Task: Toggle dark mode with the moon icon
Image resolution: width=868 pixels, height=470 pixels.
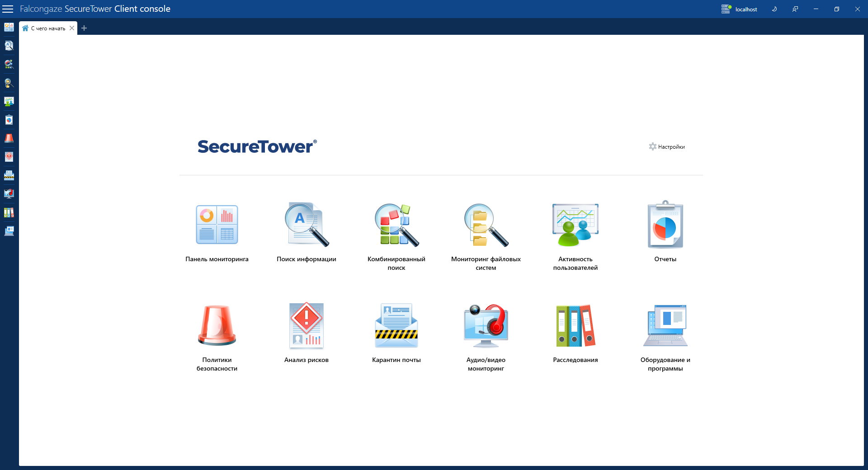Action: 774,9
